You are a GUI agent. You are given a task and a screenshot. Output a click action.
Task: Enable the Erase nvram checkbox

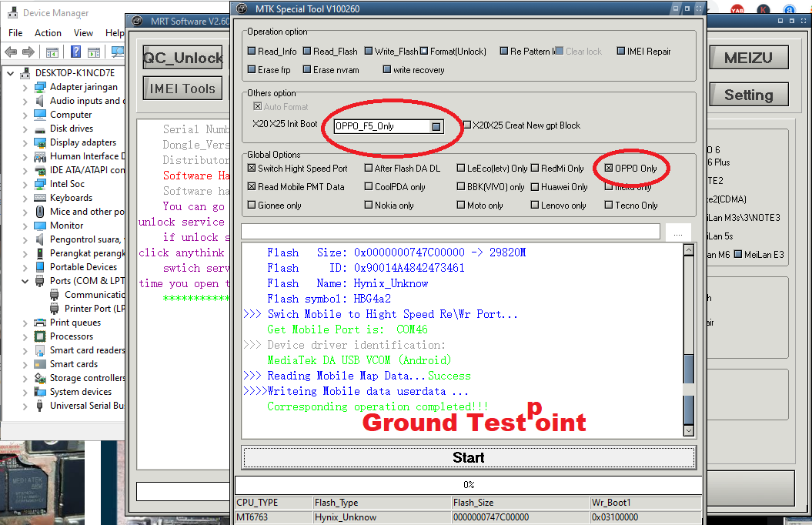click(307, 69)
